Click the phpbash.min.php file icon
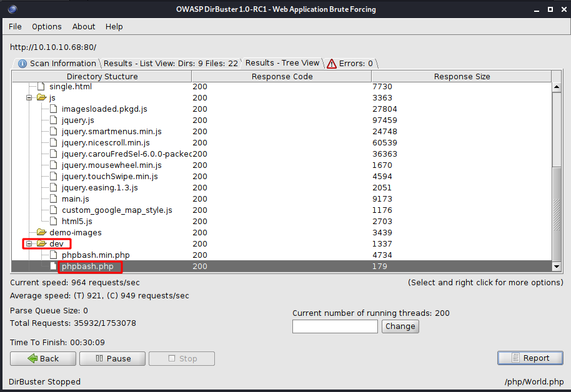 (54, 255)
